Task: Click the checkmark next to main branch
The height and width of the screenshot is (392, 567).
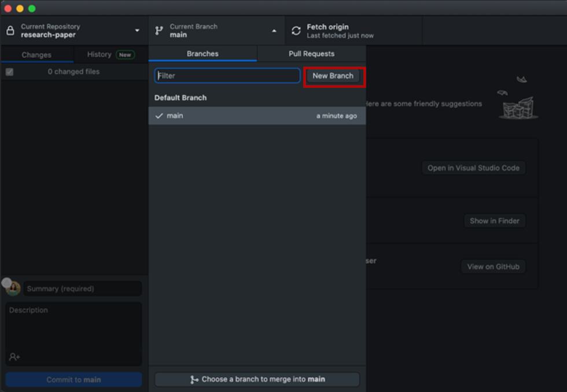Action: (159, 116)
